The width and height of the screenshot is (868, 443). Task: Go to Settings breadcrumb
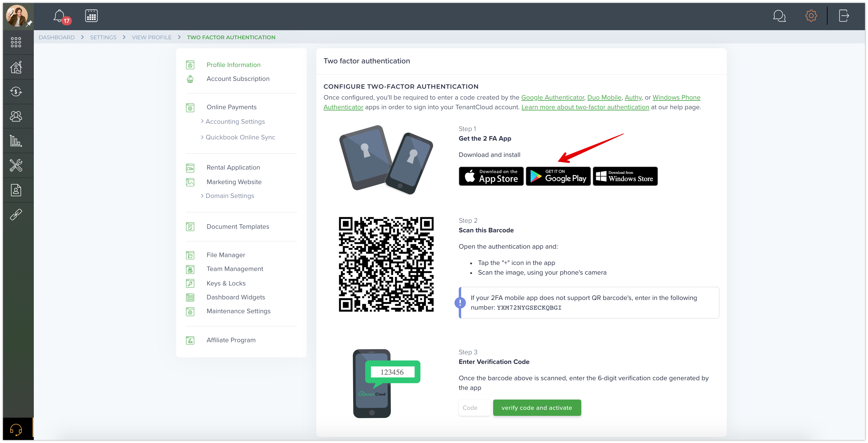tap(103, 37)
